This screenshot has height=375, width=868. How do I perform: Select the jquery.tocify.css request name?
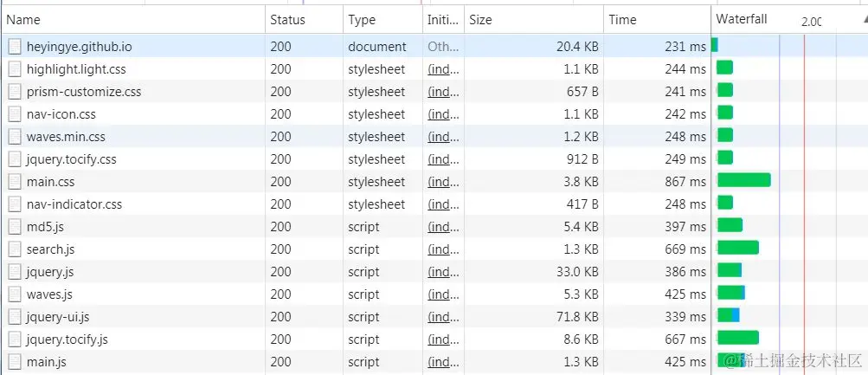[72, 159]
